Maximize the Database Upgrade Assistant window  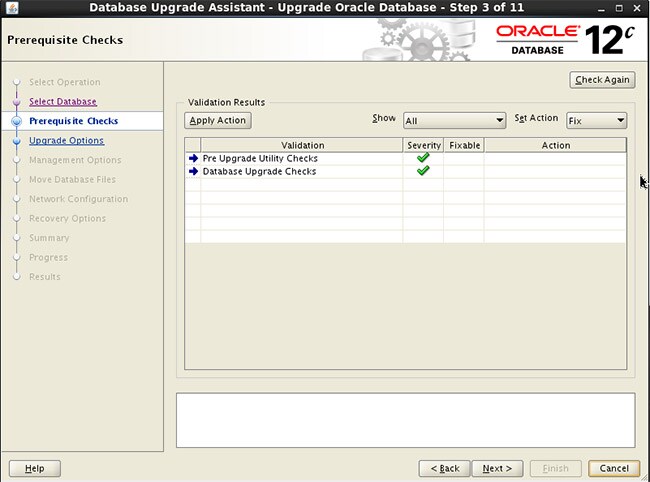tap(619, 8)
